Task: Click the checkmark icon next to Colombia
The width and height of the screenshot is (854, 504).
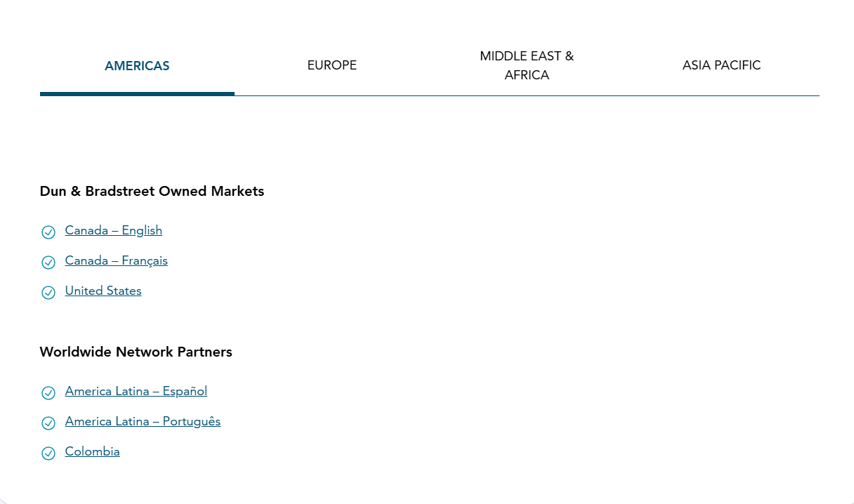Action: coord(48,453)
